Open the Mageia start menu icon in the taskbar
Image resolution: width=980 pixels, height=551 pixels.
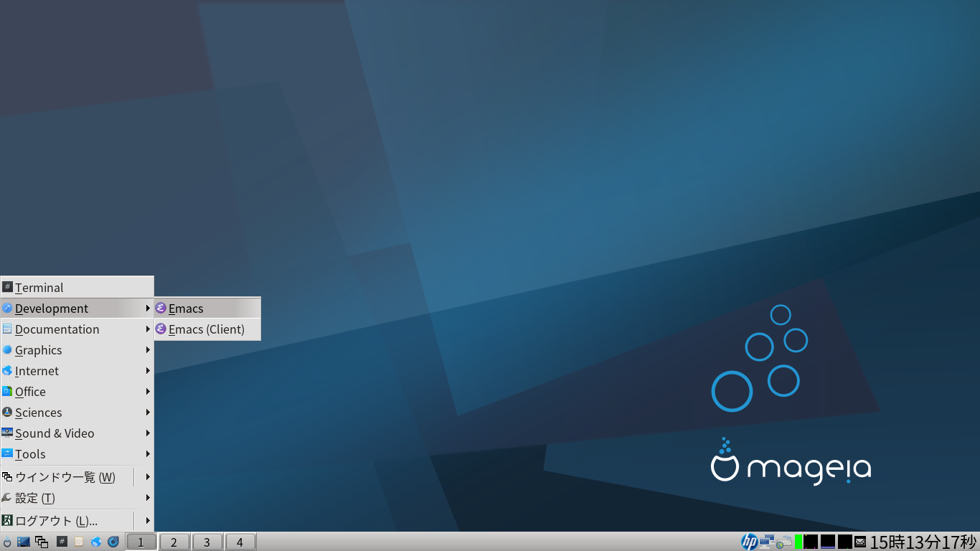pos(7,542)
